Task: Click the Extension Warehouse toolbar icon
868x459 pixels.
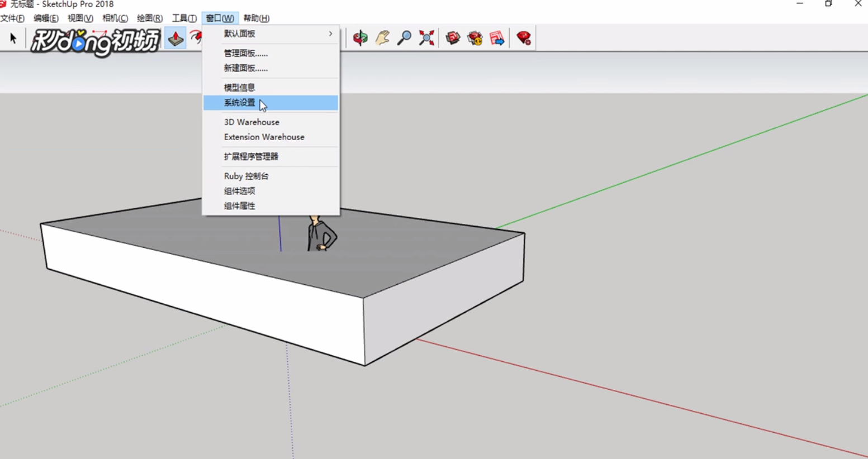Action: pos(475,38)
